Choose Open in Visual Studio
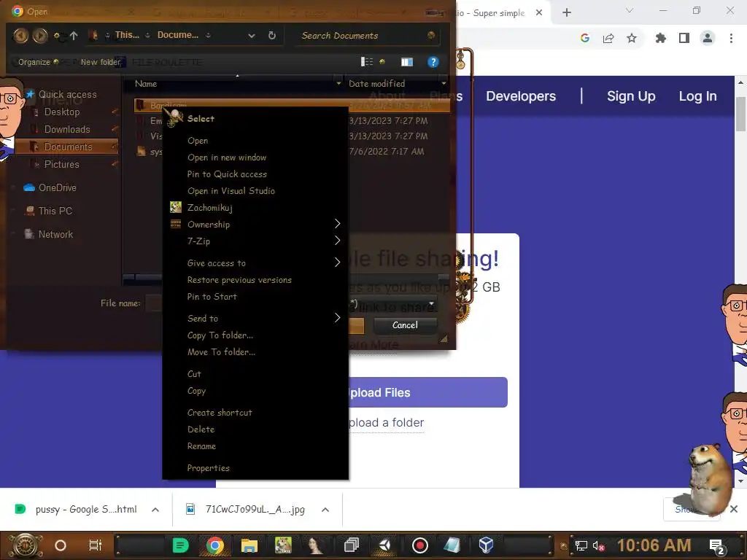 pos(231,190)
